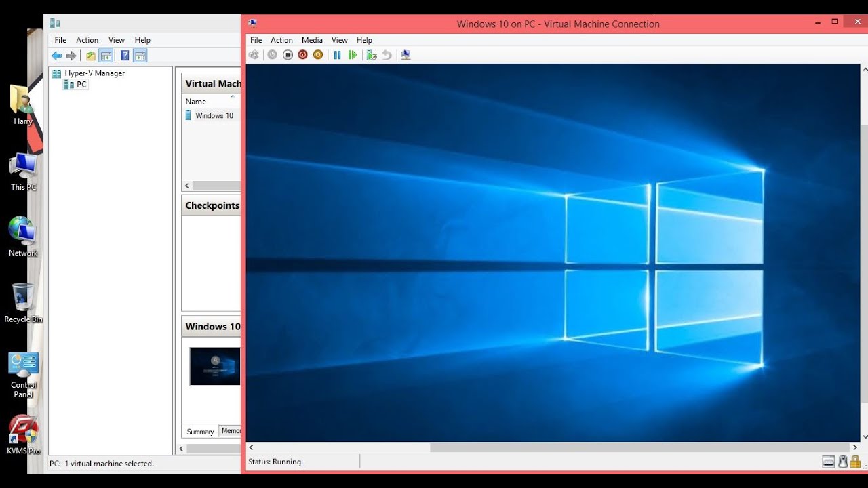This screenshot has height=488, width=868.
Task: Open the Network desktop icon
Action: (23, 237)
